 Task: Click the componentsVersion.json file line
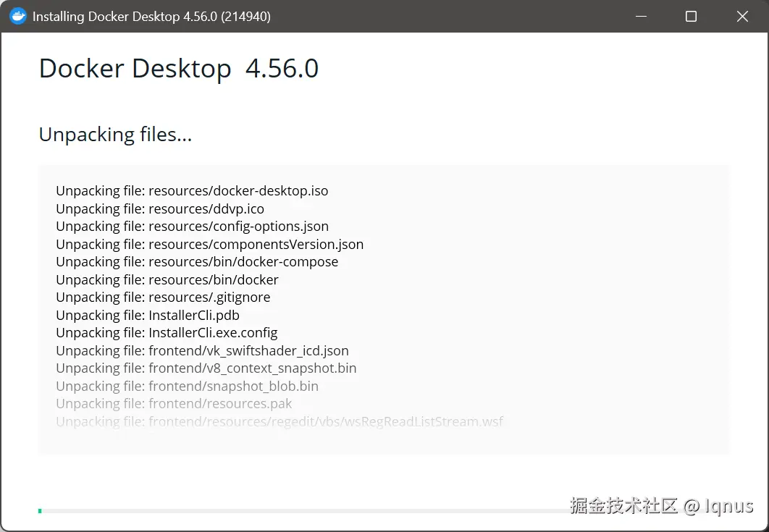coord(210,244)
